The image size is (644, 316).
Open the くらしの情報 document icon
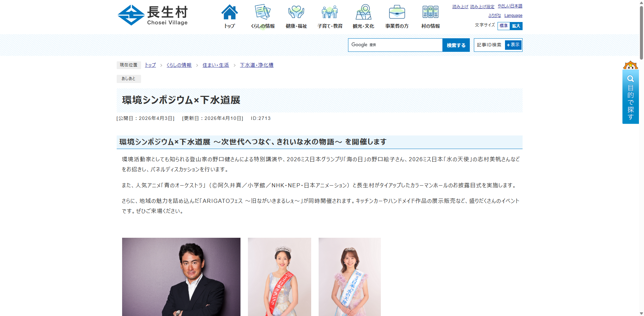[x=262, y=13]
